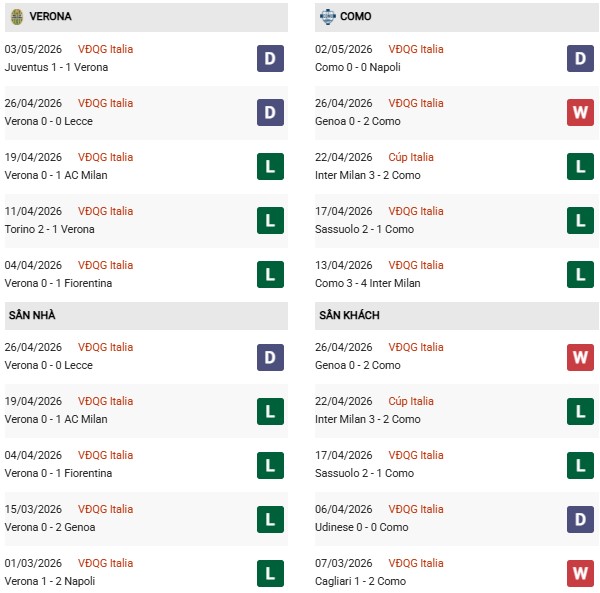
Task: Open VĐQG Italia link dated 07/03/2026
Action: point(416,563)
